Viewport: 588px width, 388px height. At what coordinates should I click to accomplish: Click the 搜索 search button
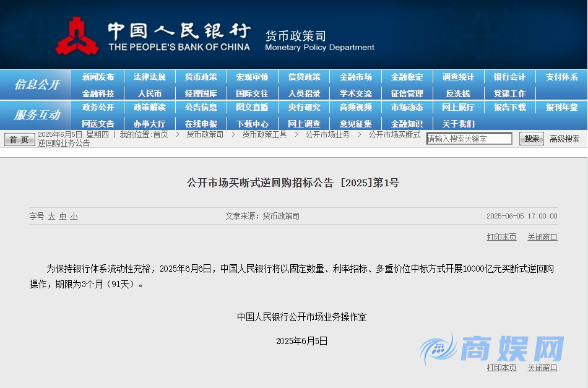531,139
